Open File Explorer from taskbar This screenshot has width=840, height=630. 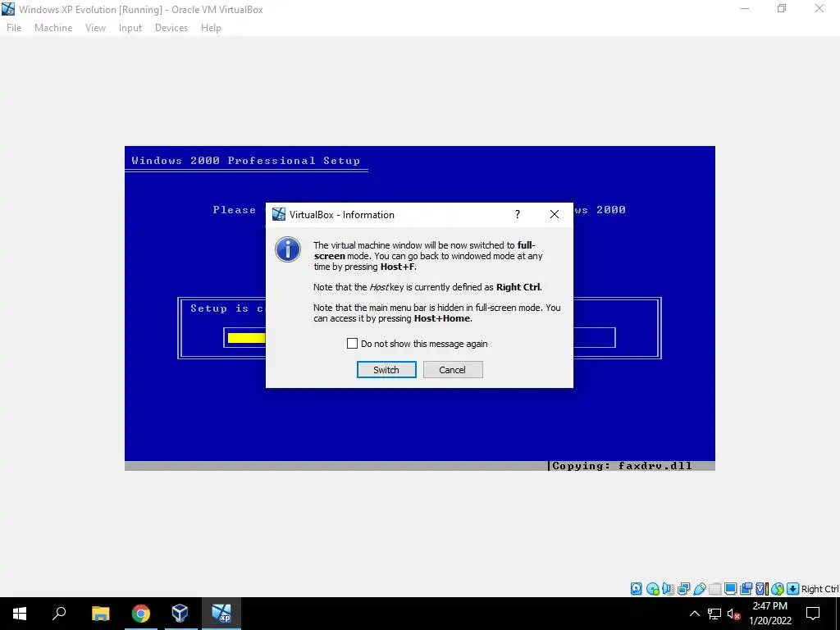pyautogui.click(x=100, y=614)
